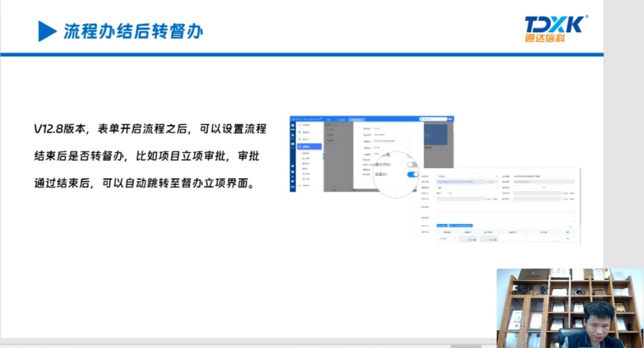The image size is (644, 348).
Task: Enable the grey toggle above 转督办
Action: click(x=412, y=165)
